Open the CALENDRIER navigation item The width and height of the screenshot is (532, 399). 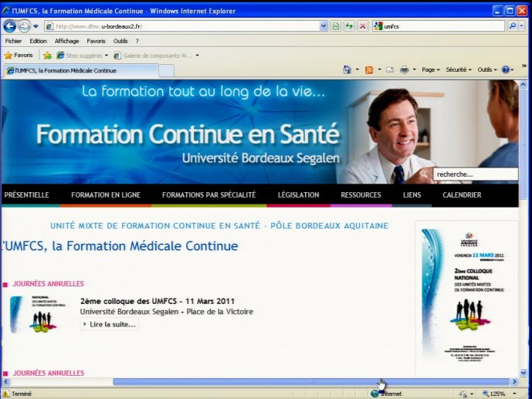(x=462, y=195)
